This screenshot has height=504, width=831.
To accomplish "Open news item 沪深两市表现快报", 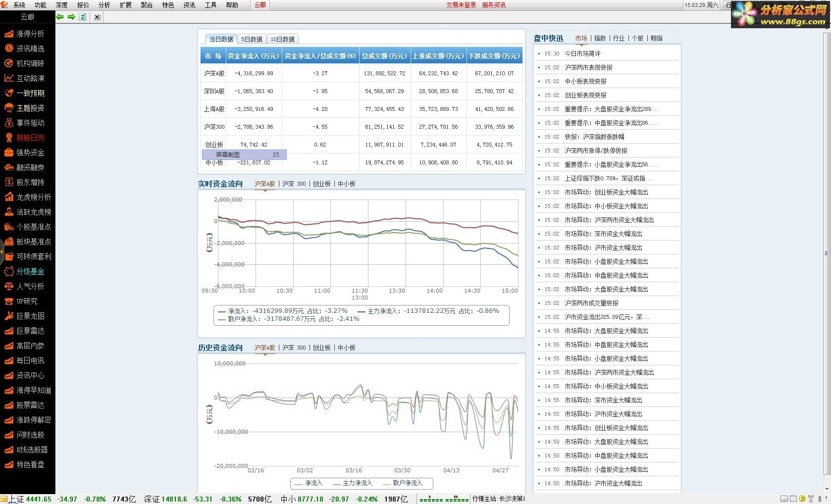I will [x=588, y=67].
